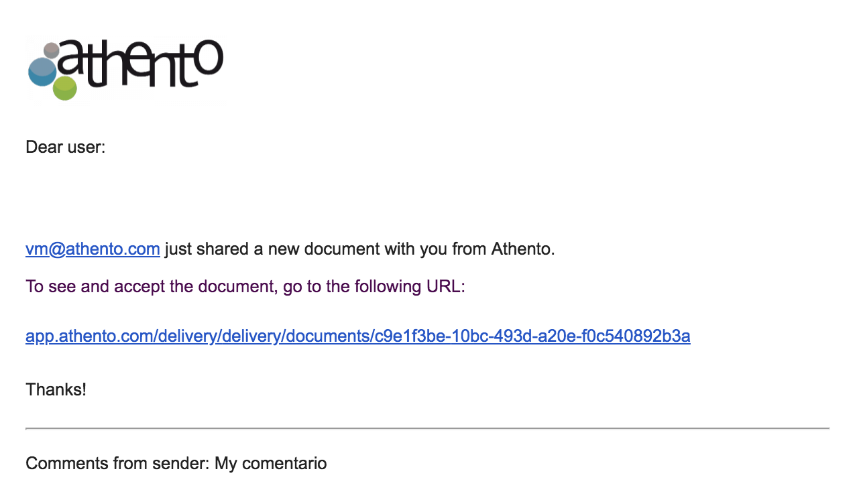Click the app.athento.com domain in the link
Viewport: 853px width, 504px height.
click(x=89, y=336)
